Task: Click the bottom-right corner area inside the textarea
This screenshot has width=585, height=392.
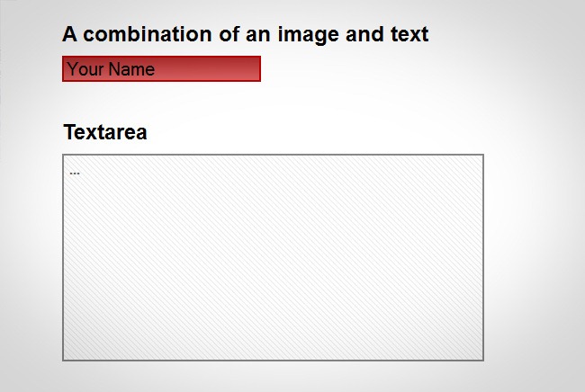Action: 468,348
